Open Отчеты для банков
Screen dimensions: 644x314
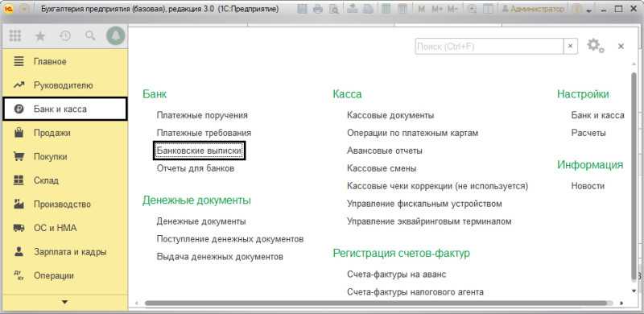tap(196, 168)
